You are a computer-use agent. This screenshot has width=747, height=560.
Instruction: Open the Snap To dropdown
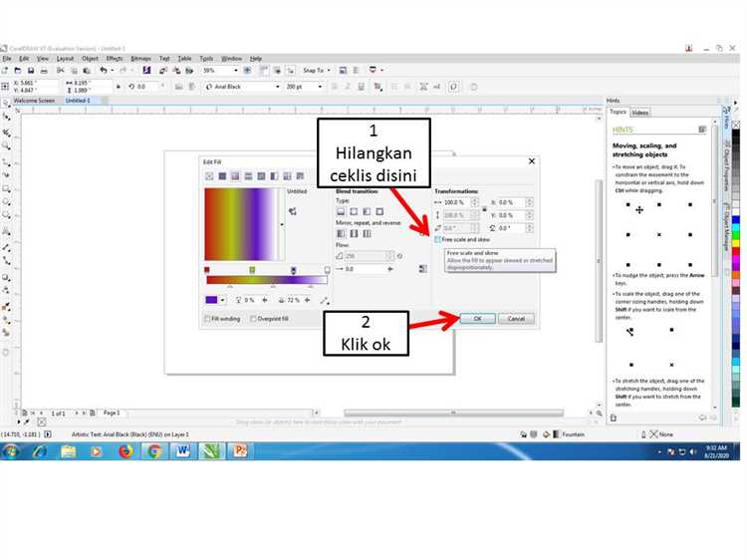coord(329,71)
